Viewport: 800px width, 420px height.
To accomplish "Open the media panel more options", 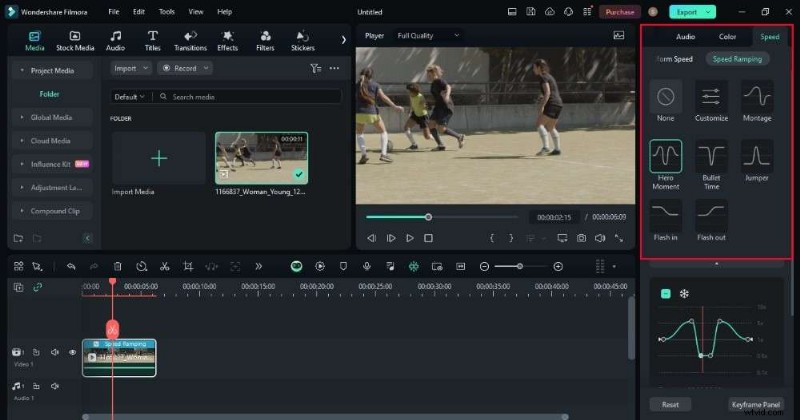I will coord(334,68).
